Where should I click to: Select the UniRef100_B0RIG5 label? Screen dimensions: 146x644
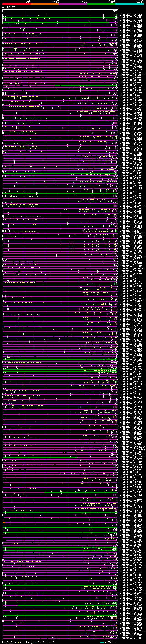click(x=131, y=77)
